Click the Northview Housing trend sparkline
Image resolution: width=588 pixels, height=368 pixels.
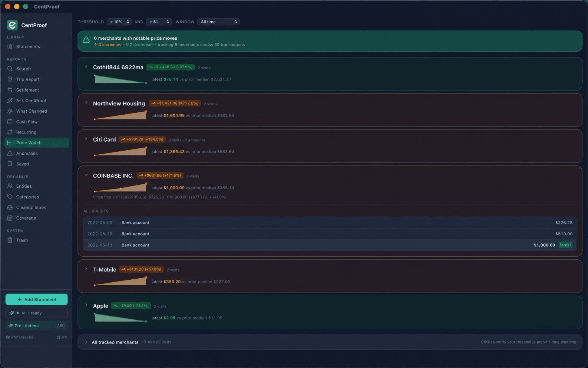pos(120,115)
